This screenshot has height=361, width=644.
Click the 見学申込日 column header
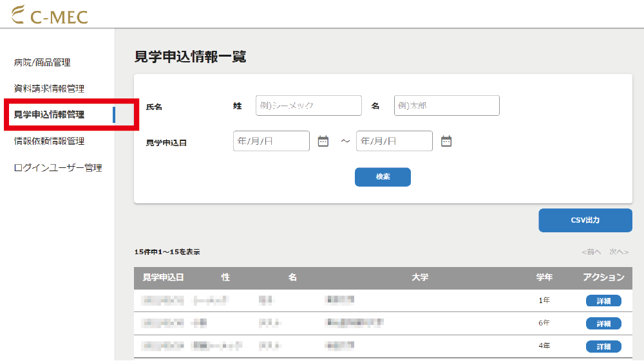coord(163,278)
